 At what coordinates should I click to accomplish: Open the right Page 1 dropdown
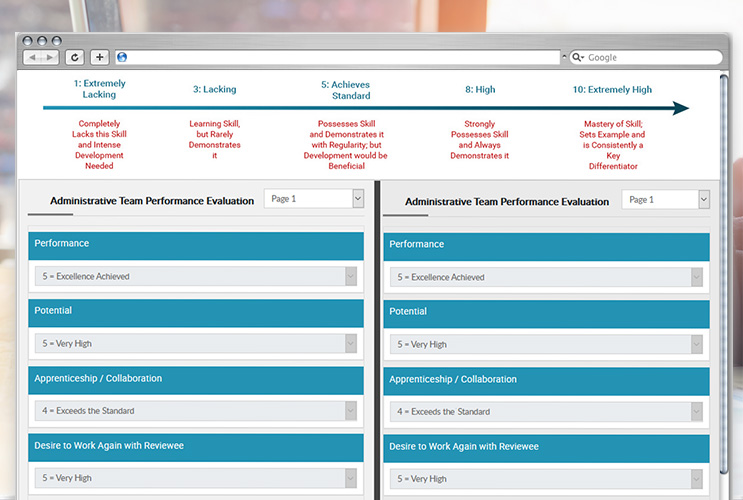(665, 200)
